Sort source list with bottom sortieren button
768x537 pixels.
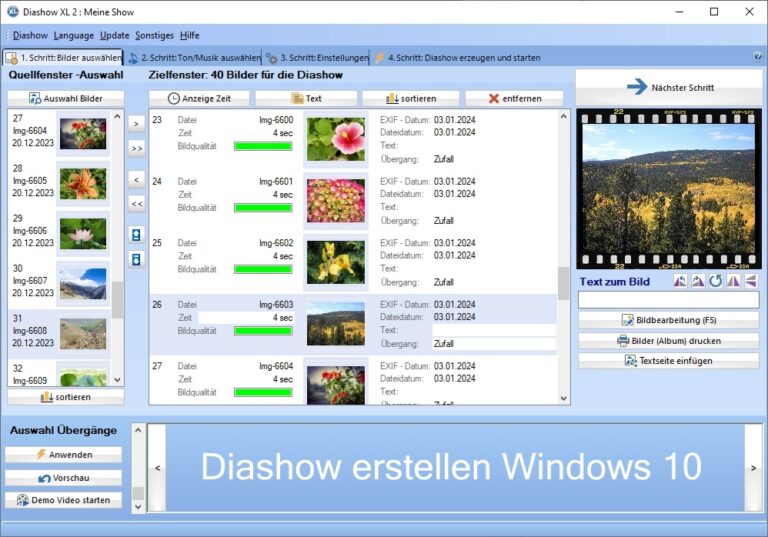66,397
